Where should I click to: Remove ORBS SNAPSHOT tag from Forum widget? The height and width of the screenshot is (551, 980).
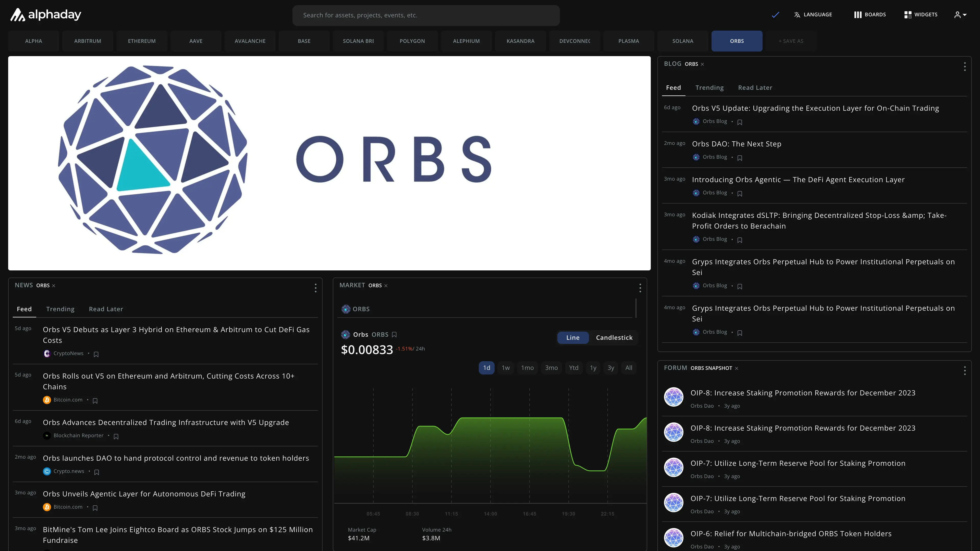coord(737,368)
